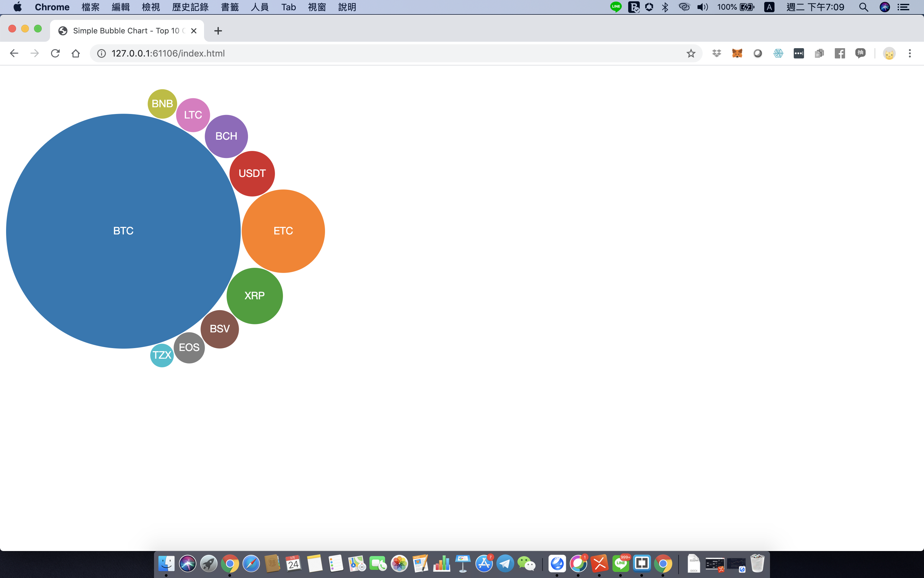Open the LINE menu bar icon
Screen dimensions: 924x578
(616, 7)
